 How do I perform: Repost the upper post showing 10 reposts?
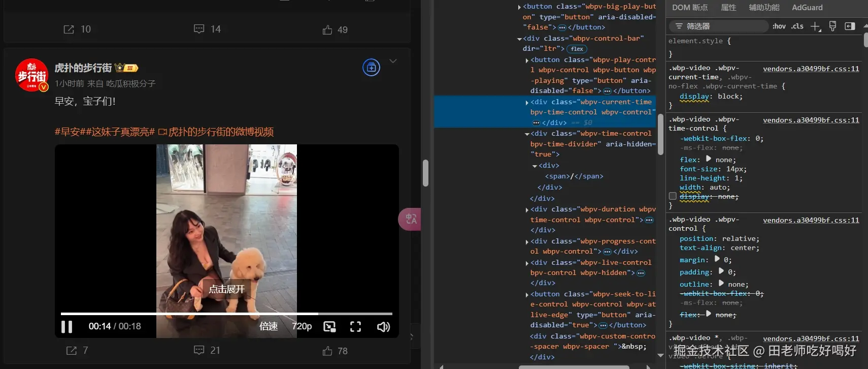coord(77,29)
